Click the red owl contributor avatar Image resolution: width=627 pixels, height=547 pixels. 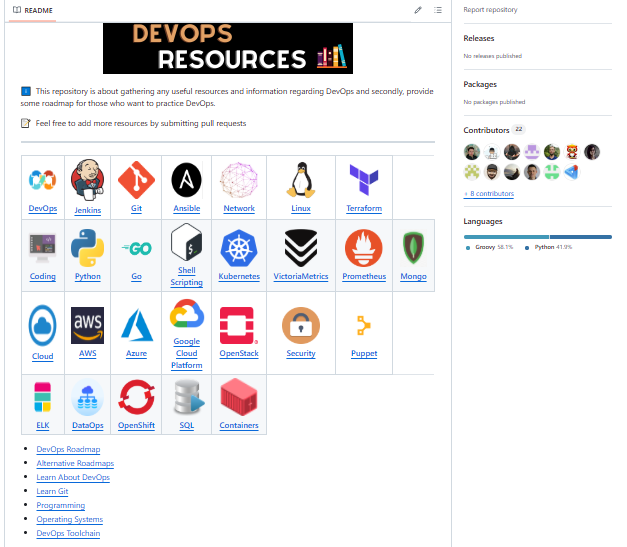pyautogui.click(x=572, y=152)
